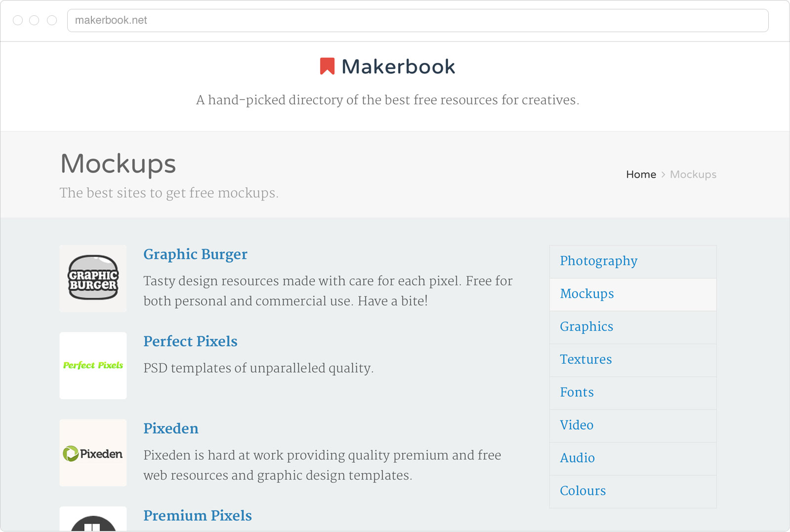This screenshot has width=790, height=532.
Task: Open the Premium Pixels title link
Action: pyautogui.click(x=198, y=516)
